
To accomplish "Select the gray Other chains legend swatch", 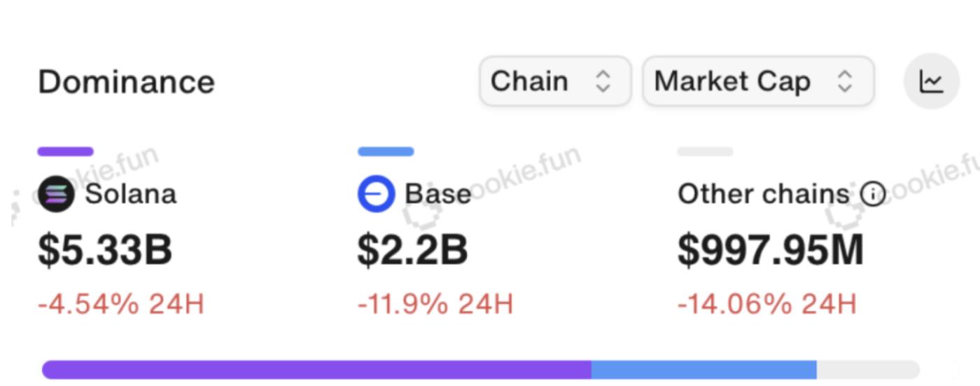I will click(705, 151).
